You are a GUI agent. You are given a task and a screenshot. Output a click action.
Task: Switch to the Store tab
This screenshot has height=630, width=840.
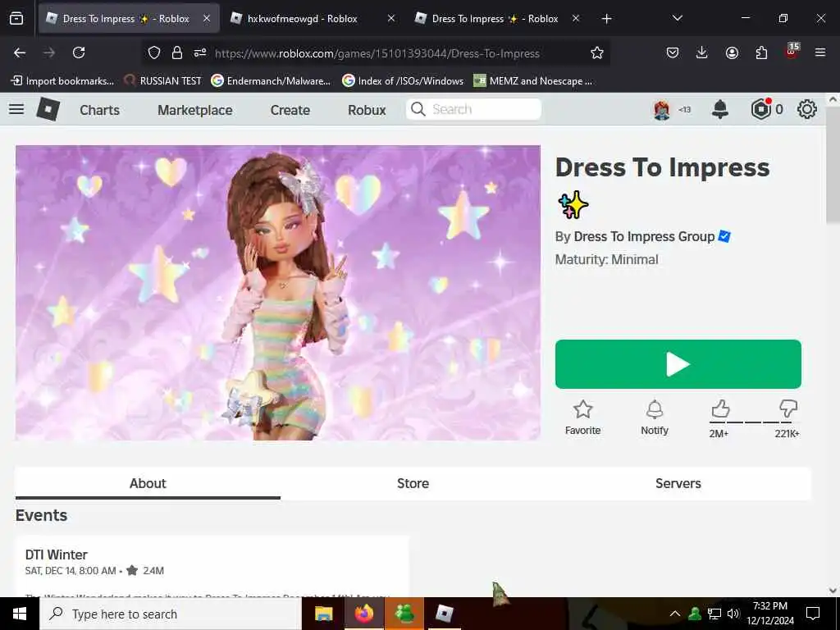[x=413, y=483]
